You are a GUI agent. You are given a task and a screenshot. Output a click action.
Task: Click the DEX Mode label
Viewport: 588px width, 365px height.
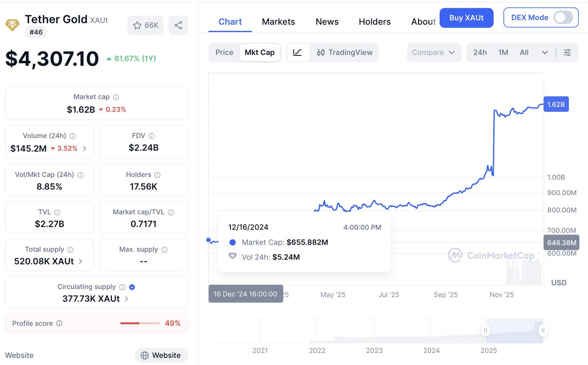point(530,18)
